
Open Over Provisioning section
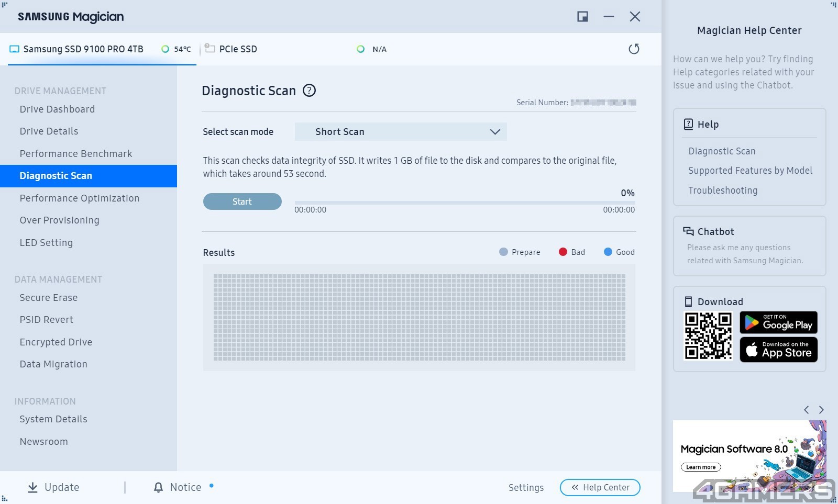[x=59, y=220]
